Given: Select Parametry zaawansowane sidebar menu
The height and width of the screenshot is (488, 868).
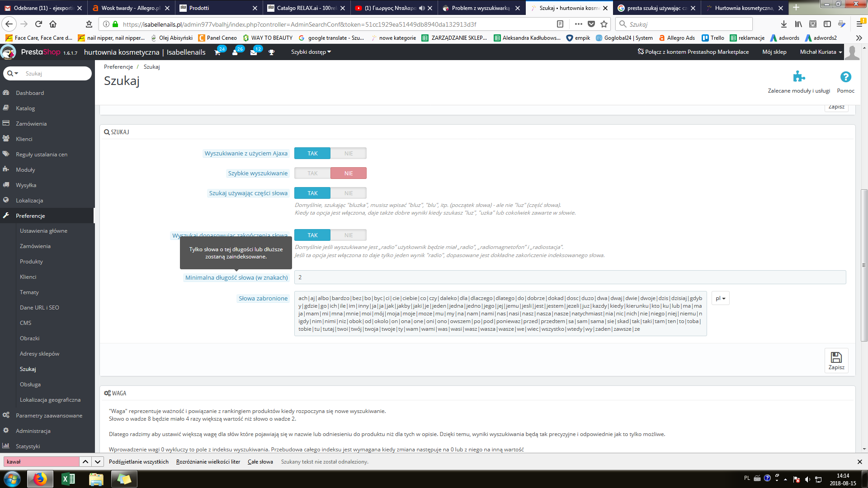Looking at the screenshot, I should 49,416.
